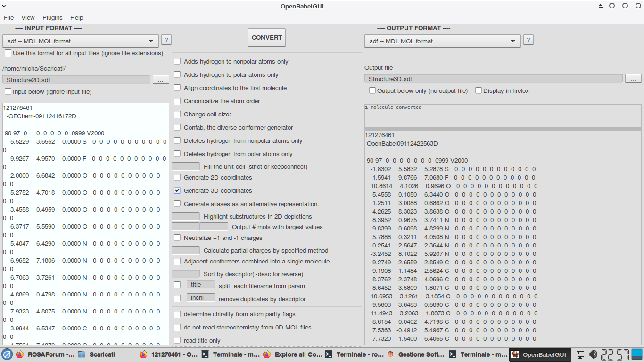This screenshot has height=362, width=644.
Task: Click input format help question mark button
Action: 166,40
